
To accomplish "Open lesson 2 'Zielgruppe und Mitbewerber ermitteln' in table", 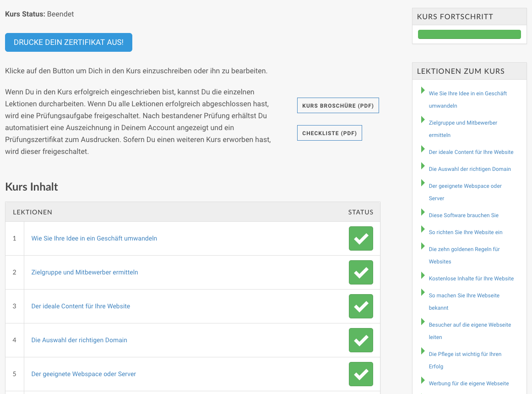I will pyautogui.click(x=85, y=273).
